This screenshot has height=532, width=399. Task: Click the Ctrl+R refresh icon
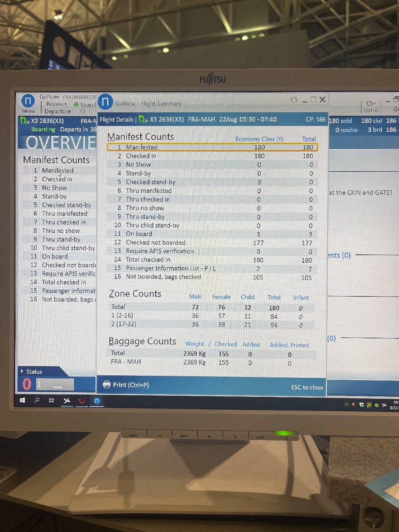(370, 104)
